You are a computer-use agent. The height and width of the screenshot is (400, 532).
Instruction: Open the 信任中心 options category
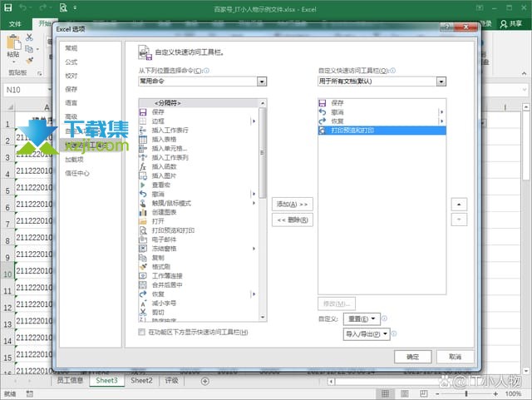pyautogui.click(x=77, y=174)
